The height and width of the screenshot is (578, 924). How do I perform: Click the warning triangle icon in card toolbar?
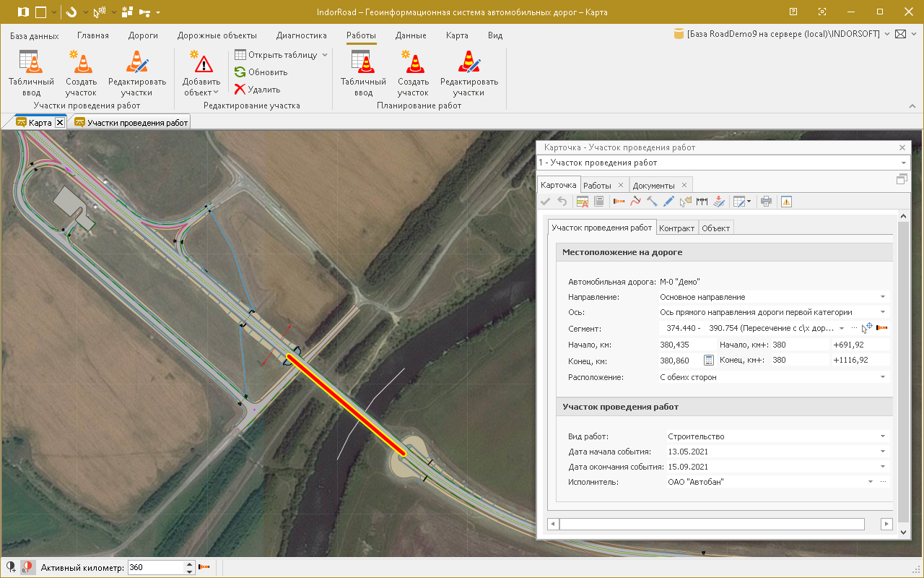(786, 202)
